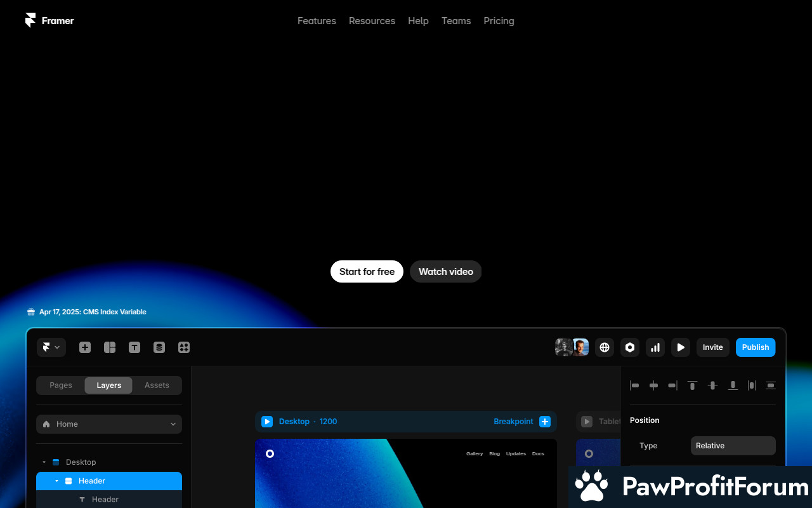Viewport: 812px width, 508px height.
Task: Click the Align left icon
Action: point(634,385)
